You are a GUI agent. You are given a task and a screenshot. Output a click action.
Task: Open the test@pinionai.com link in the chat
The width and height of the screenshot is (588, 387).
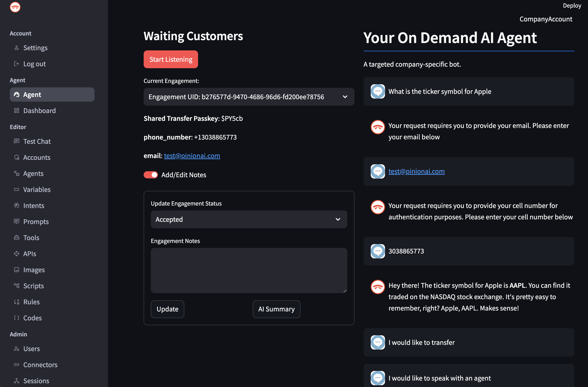416,171
